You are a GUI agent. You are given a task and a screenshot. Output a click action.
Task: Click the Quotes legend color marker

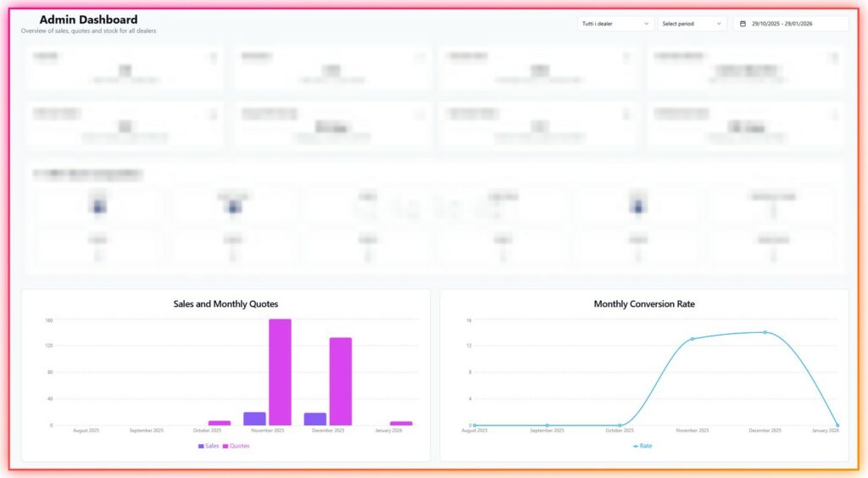225,446
